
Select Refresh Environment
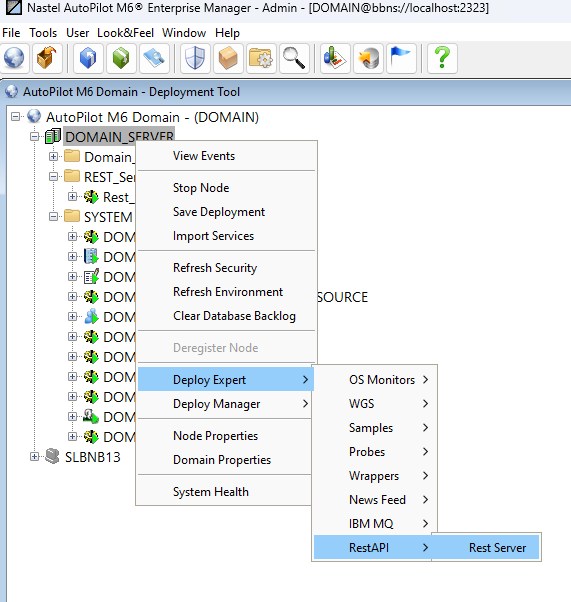pos(227,292)
